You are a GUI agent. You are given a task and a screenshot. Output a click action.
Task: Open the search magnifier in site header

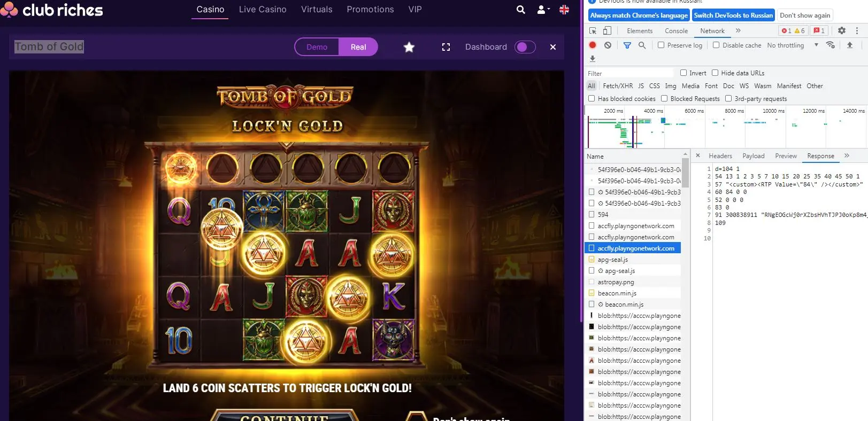520,10
